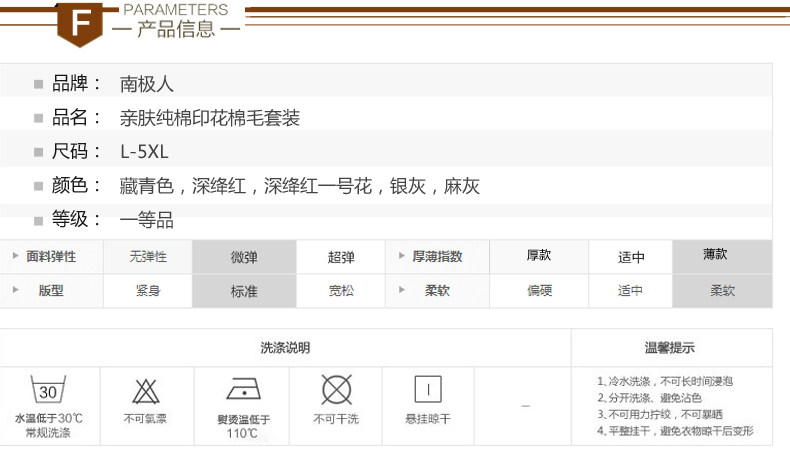Click the 悬挂晾干 caption
Viewport: 790px width, 455px height.
coord(428,419)
